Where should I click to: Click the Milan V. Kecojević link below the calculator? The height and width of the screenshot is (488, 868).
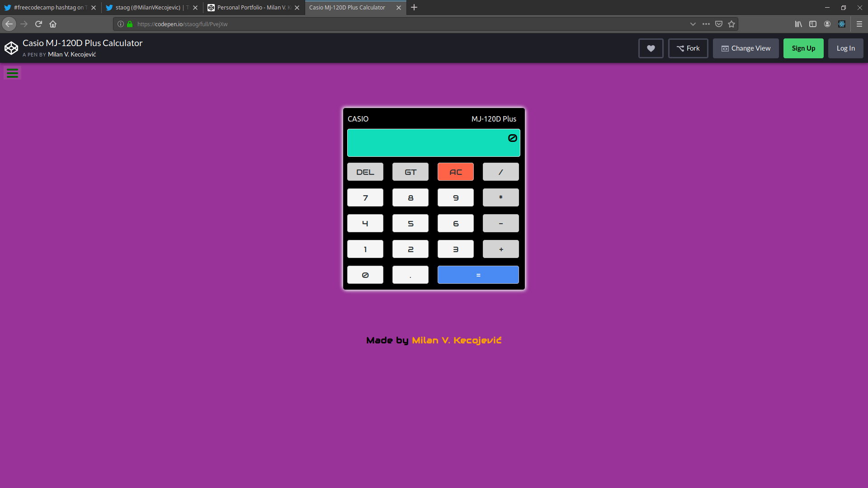[457, 340]
